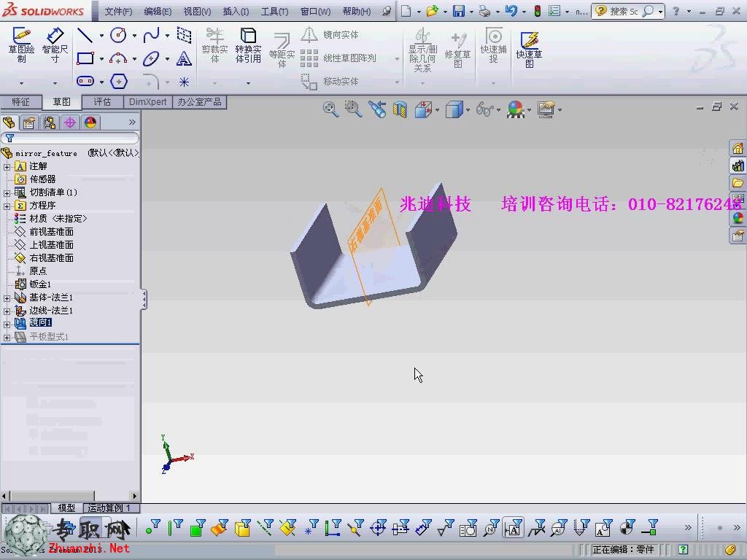Screen dimensions: 747x560
Task: Select the Corner Rectangle tool
Action: click(85, 58)
